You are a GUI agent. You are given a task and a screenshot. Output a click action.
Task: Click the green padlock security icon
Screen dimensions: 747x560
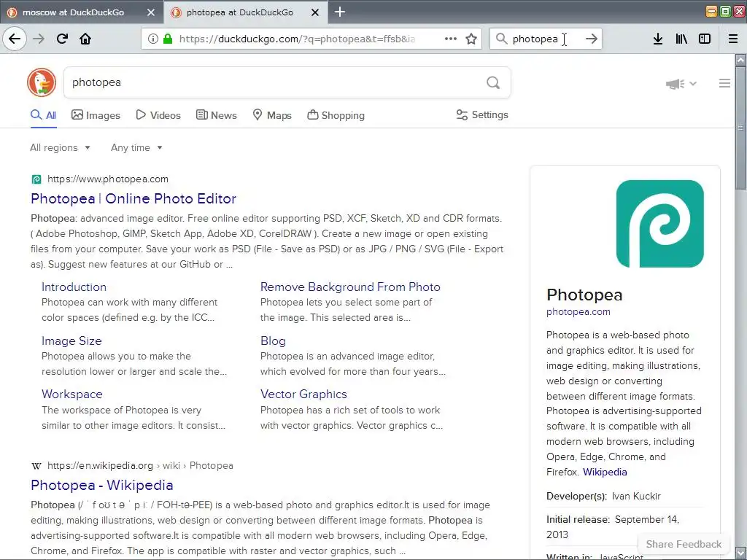click(x=167, y=39)
